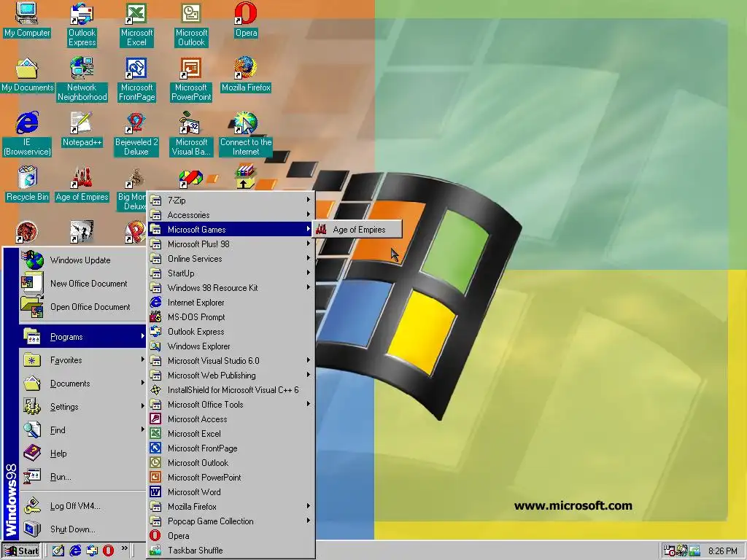Open Help from the Start menu
The height and width of the screenshot is (560, 747).
(83, 454)
